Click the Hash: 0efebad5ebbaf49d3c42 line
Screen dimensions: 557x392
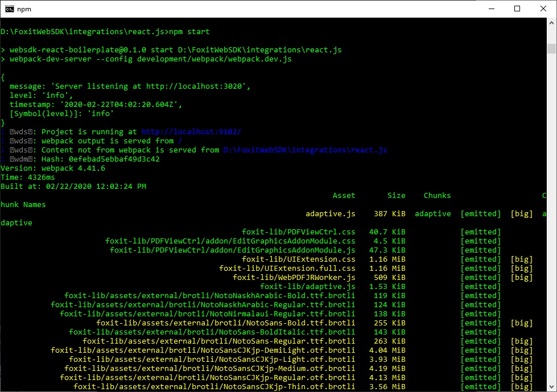(x=101, y=159)
